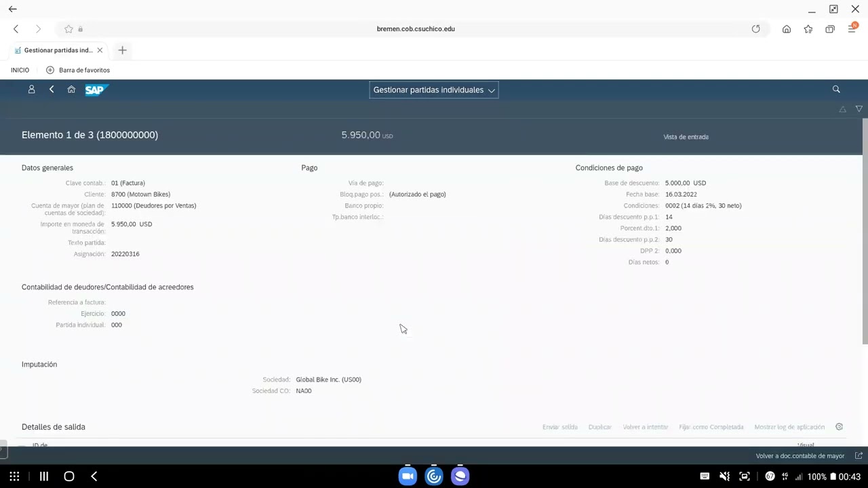Show recent apps on taskbar
868x488 pixels.
pos(44,476)
